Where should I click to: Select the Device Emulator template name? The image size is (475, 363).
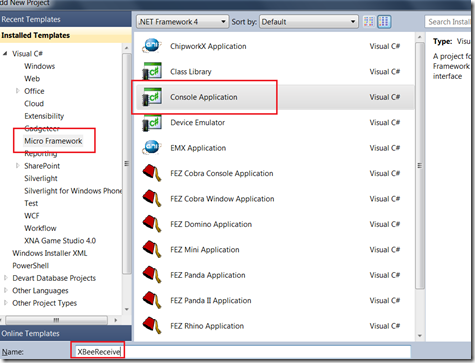[198, 122]
